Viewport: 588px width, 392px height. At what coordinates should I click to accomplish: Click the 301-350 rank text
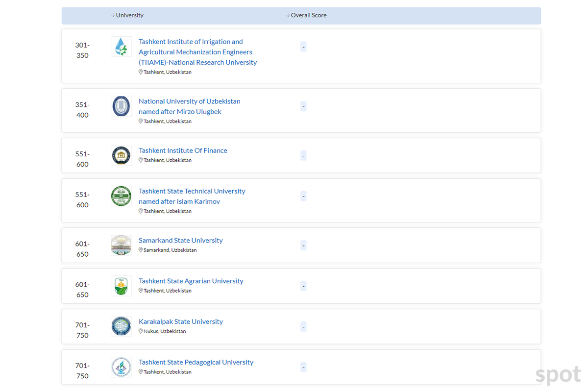82,50
